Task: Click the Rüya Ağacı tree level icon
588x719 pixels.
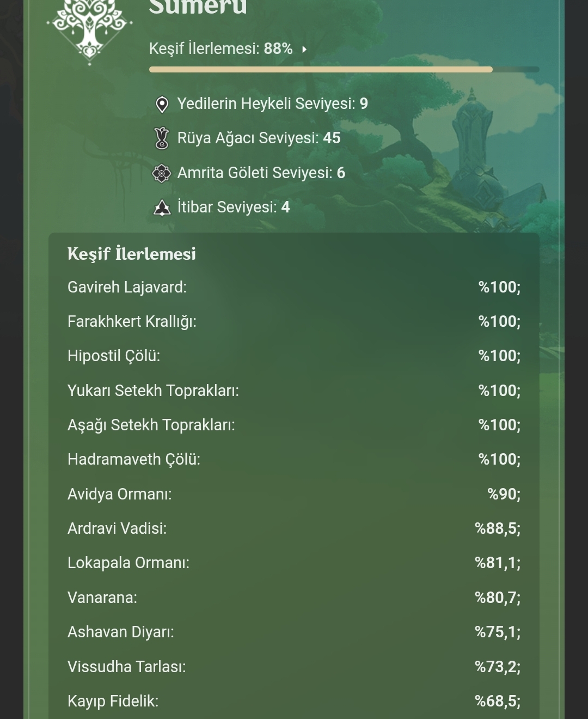Action: pos(162,138)
